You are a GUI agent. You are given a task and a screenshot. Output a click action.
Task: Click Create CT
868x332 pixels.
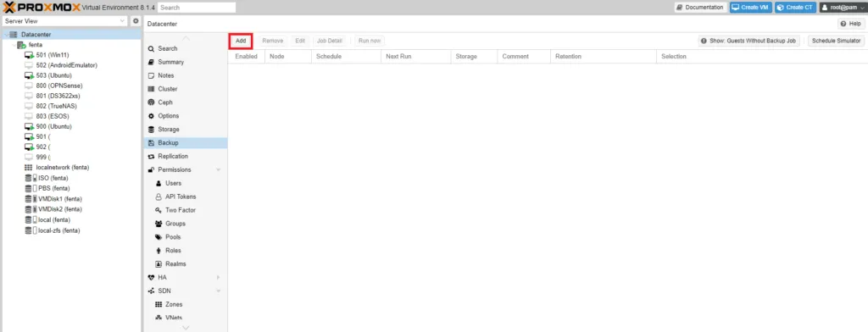(x=795, y=7)
